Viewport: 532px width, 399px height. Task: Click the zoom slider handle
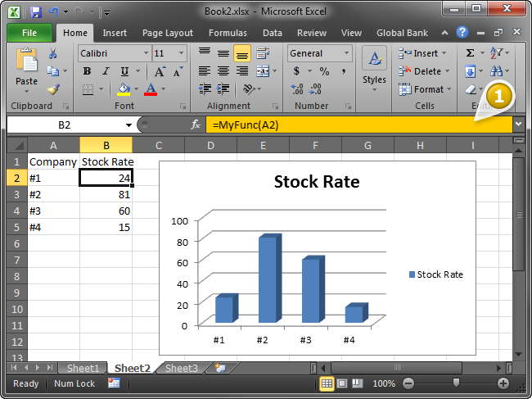[456, 383]
